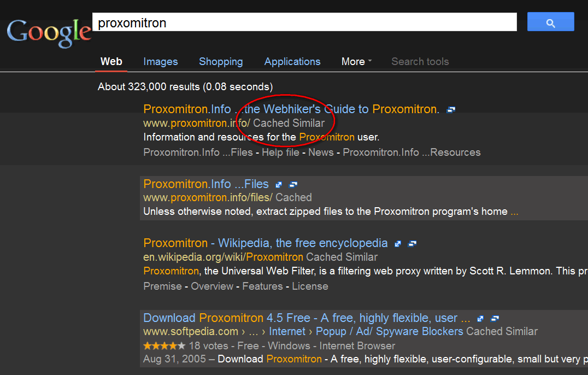
Task: Select the Applications tab
Action: (x=292, y=62)
